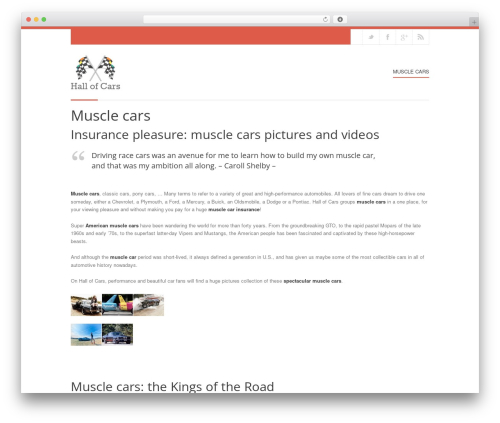Click the 'Insurance pleasure' subheading
Image resolution: width=500 pixels, height=423 pixels.
point(225,135)
